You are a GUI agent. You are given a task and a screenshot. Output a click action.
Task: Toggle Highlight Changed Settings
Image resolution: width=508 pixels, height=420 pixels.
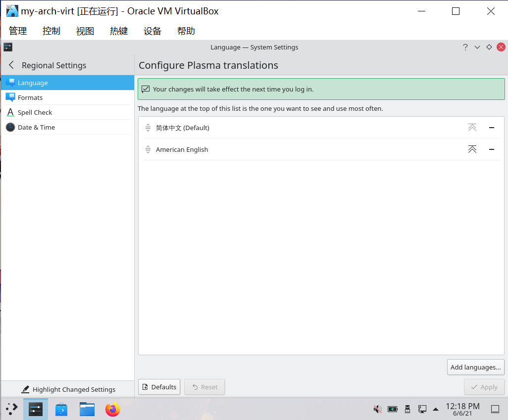coord(68,389)
